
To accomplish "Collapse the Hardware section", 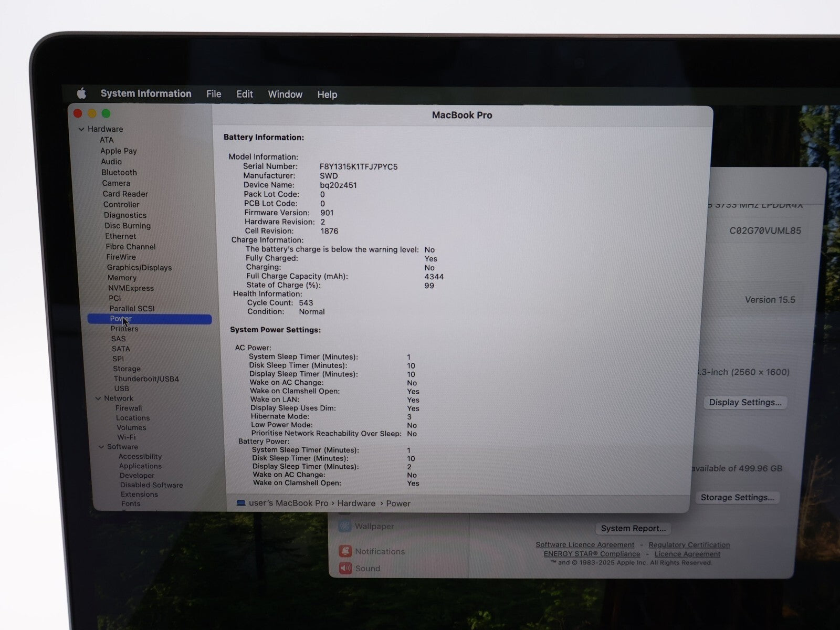I will point(81,129).
